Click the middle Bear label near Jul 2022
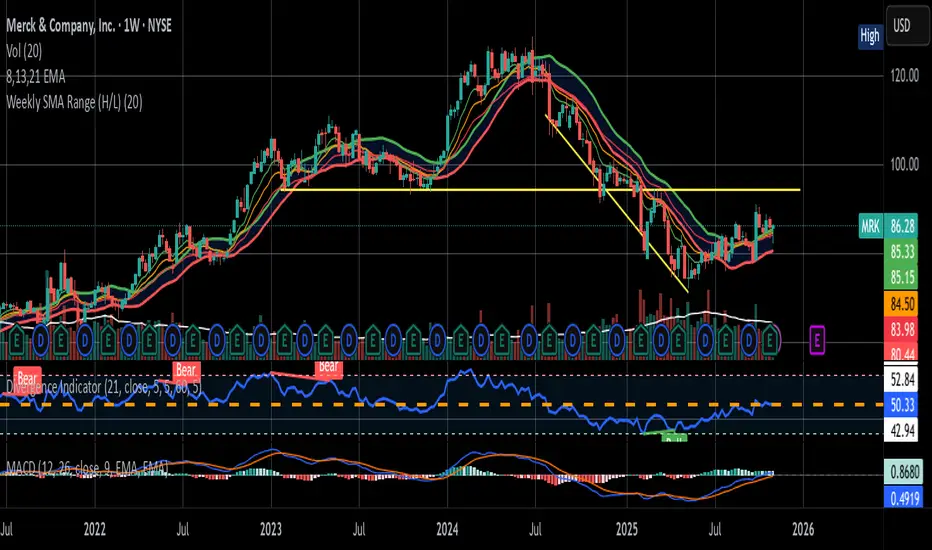 tap(185, 369)
